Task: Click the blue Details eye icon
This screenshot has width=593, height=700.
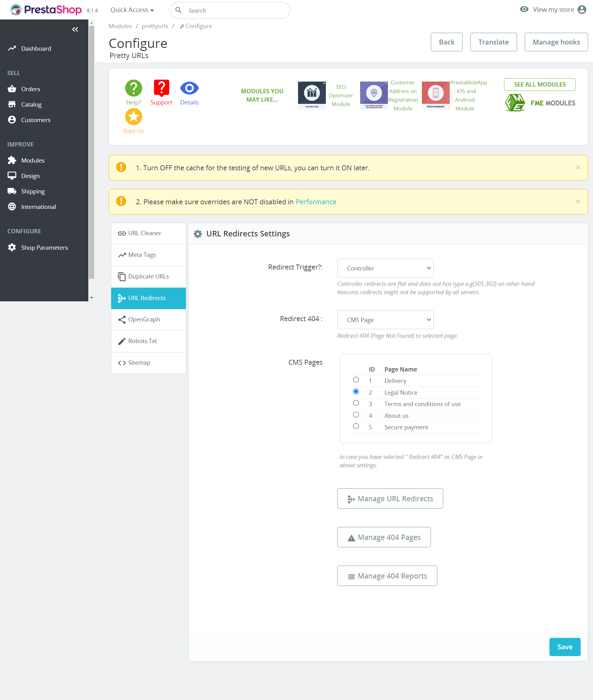Action: (x=189, y=88)
